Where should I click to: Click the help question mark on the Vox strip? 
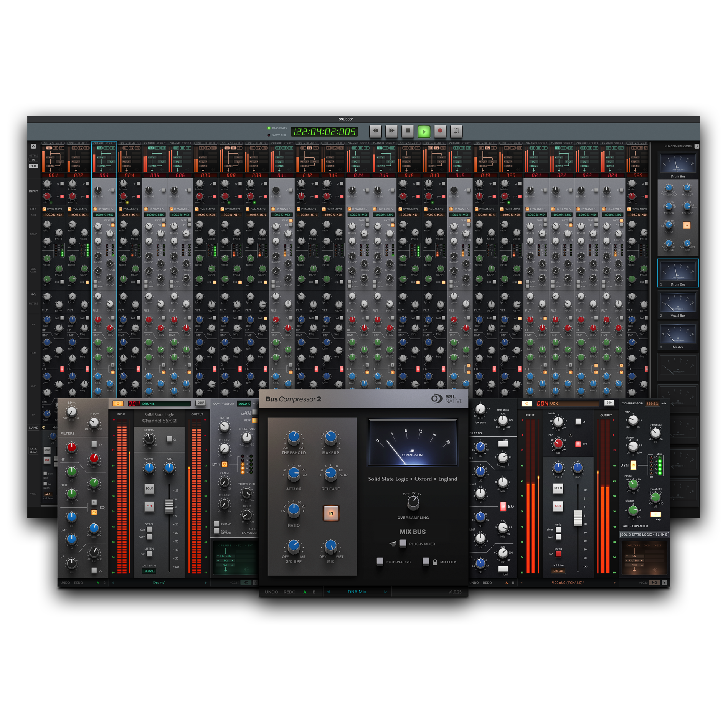[664, 583]
